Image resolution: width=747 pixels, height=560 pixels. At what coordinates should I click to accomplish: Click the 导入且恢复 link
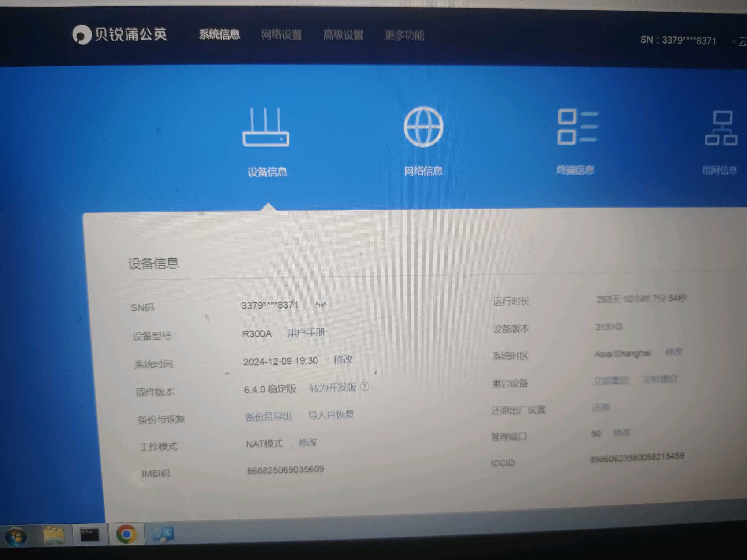331,415
